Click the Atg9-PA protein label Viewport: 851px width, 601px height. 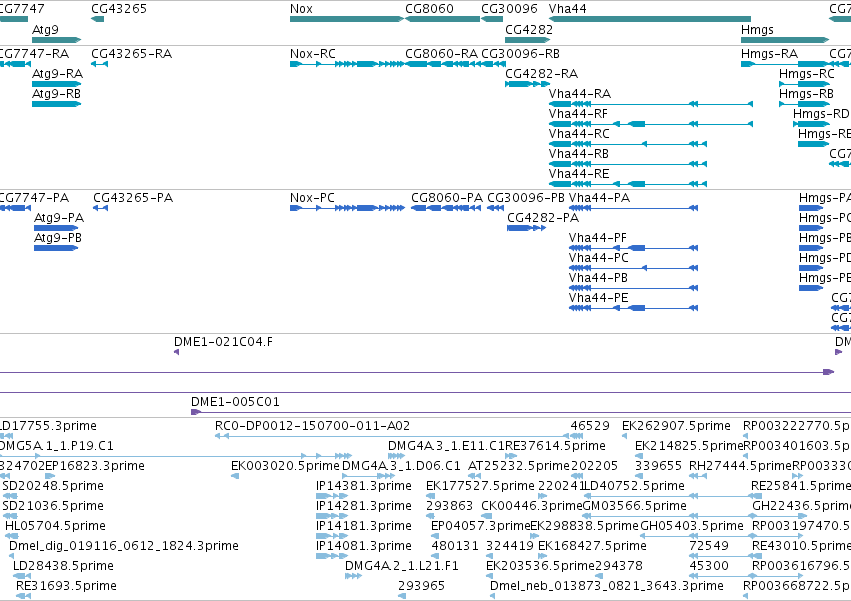pos(59,218)
